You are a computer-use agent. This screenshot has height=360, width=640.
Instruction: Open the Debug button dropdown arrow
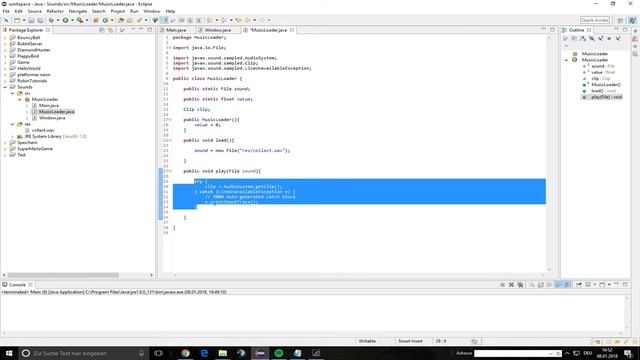tap(58, 20)
